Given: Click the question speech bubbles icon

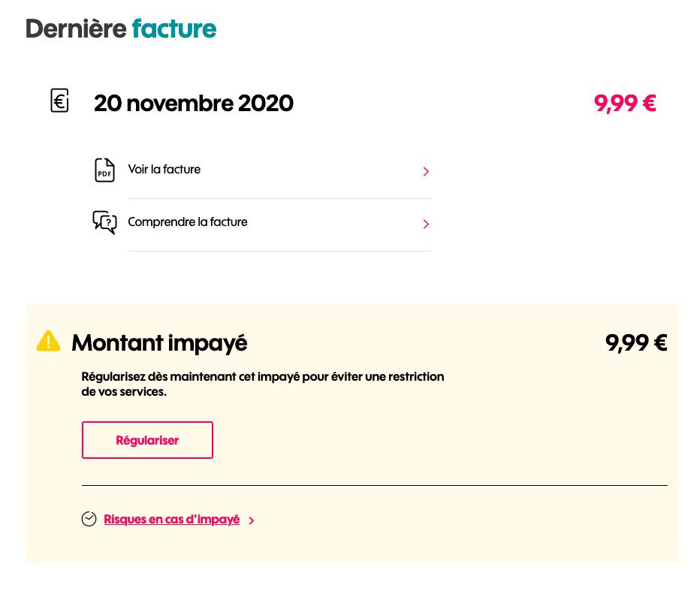Looking at the screenshot, I should [x=104, y=222].
